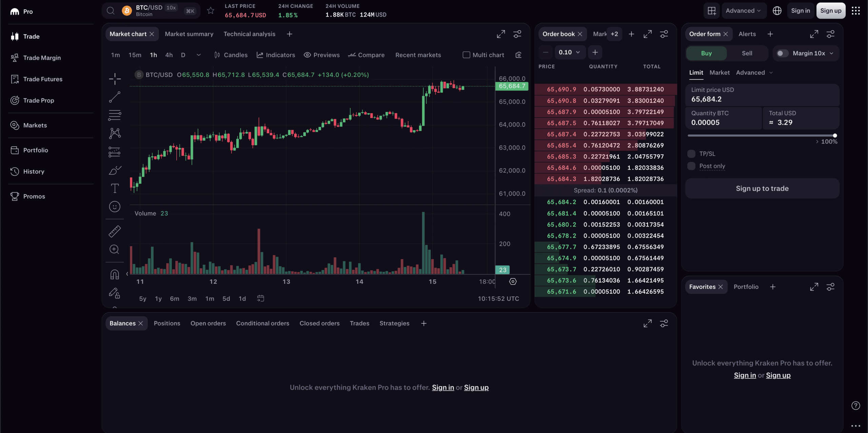Open the Positions tab

pyautogui.click(x=167, y=323)
